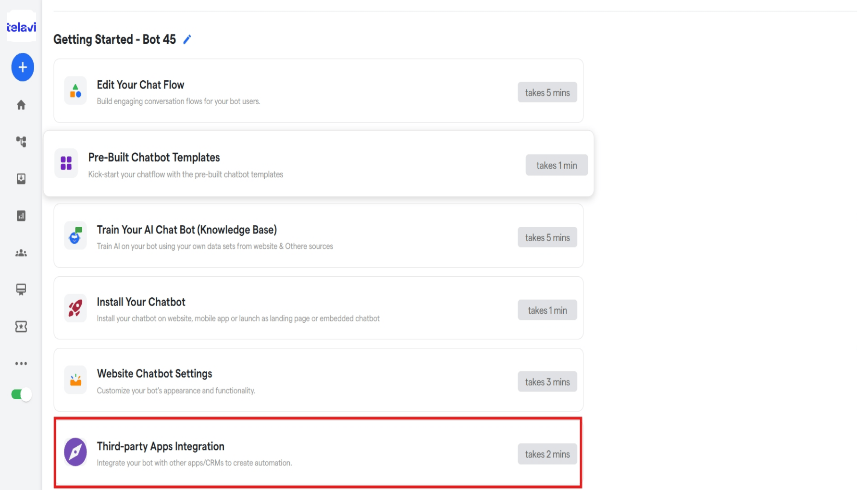Click 'takes 3 mins' badge on Website Chatbot Settings
868x490 pixels.
tap(547, 382)
